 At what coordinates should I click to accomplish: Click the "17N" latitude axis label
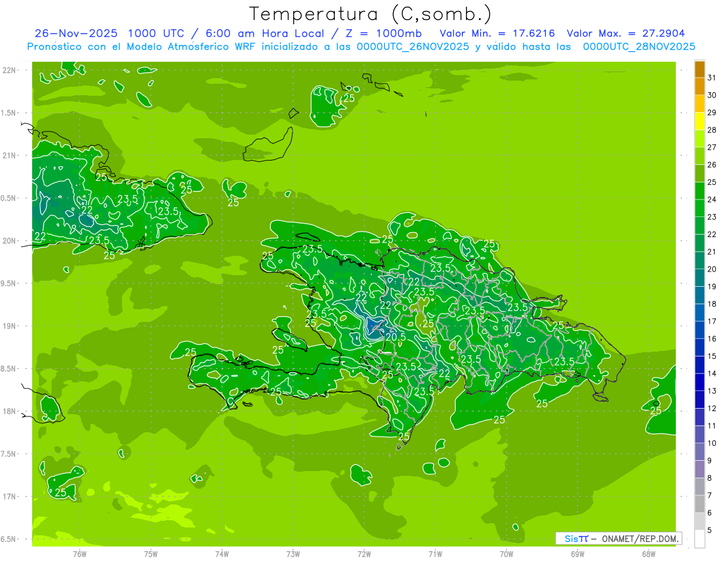9,497
